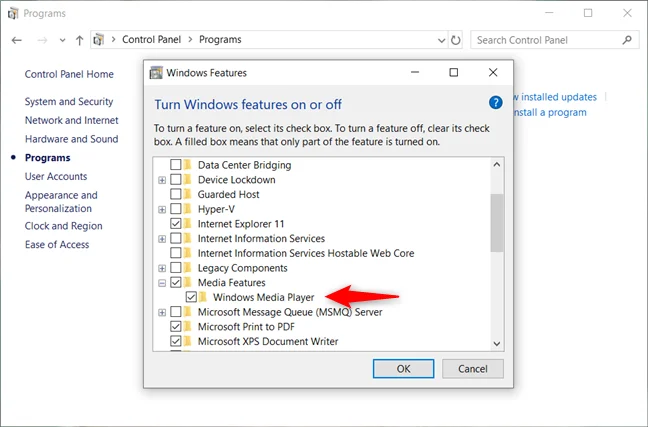
Task: Enable the Data Center Bridging checkbox
Action: [176, 165]
